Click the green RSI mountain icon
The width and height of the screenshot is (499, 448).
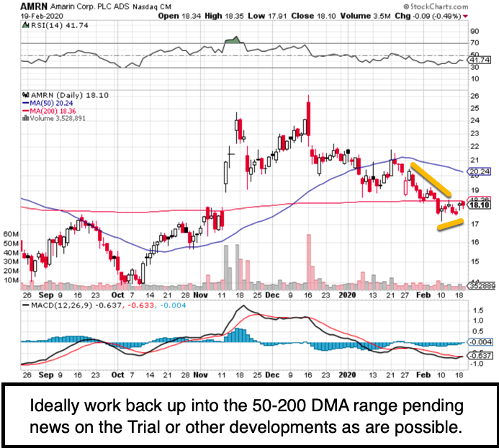pyautogui.click(x=25, y=25)
